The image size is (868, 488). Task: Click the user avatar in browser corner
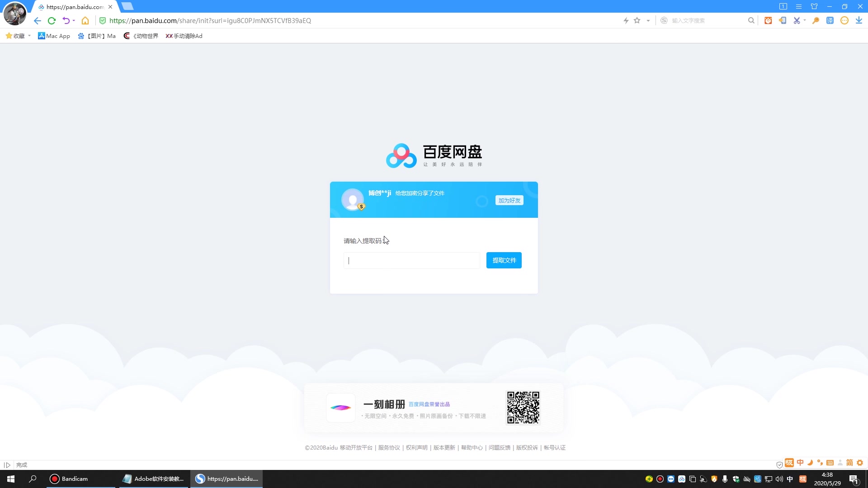[15, 14]
